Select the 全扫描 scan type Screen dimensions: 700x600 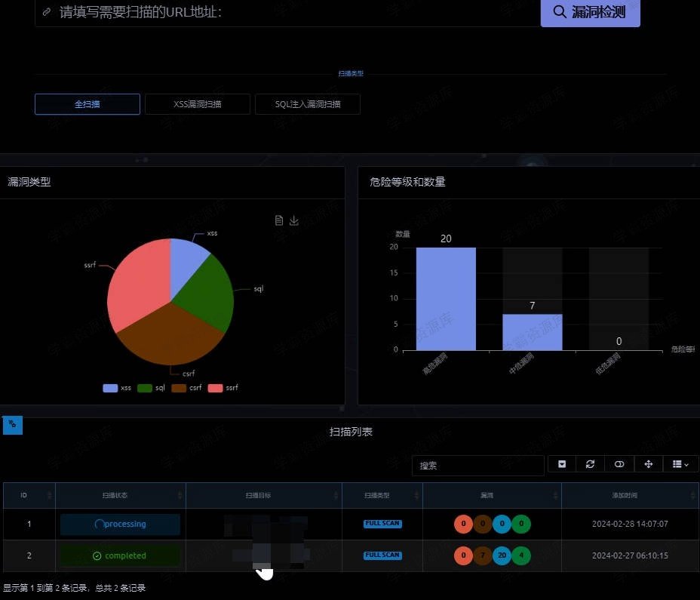pos(87,104)
